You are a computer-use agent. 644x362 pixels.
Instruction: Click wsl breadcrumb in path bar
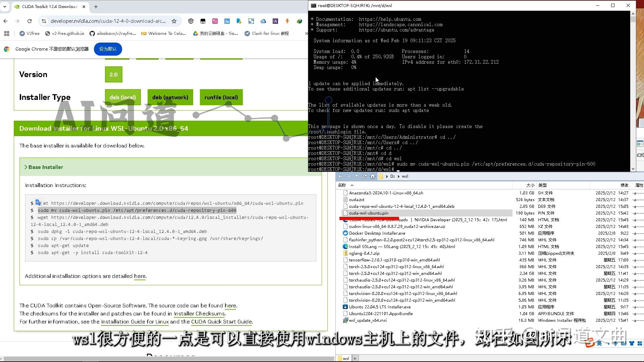(x=405, y=176)
